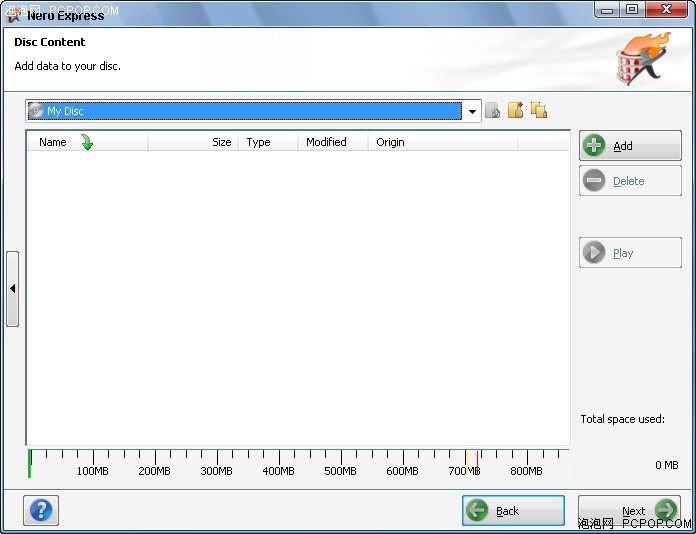696x534 pixels.
Task: Go back with the Back button
Action: point(513,510)
